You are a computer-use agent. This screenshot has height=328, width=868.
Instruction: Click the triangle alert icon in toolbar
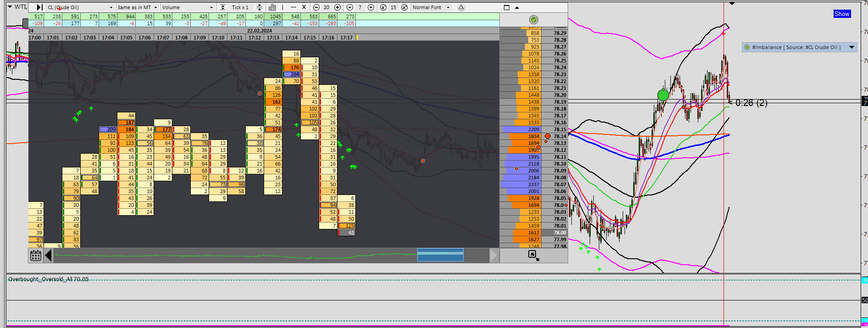(x=461, y=7)
